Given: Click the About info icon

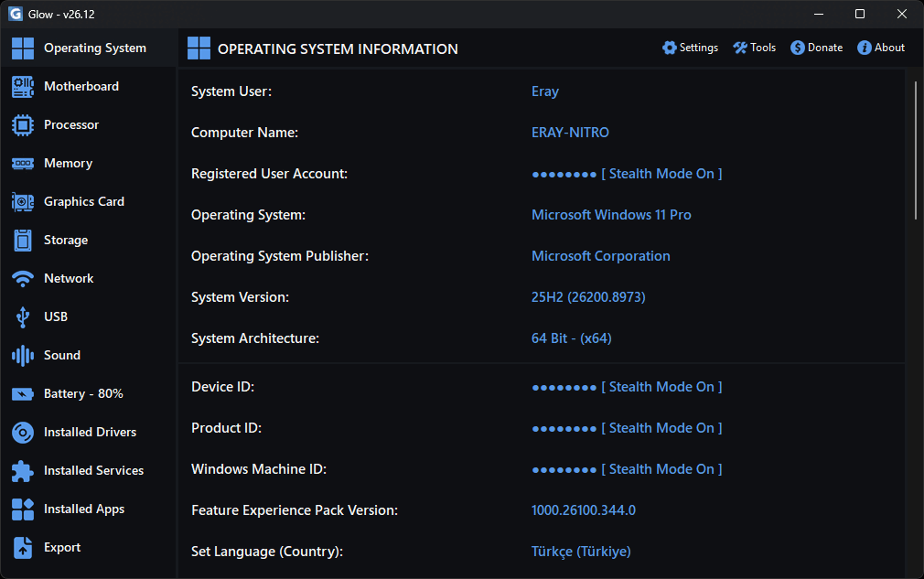Looking at the screenshot, I should click(864, 48).
